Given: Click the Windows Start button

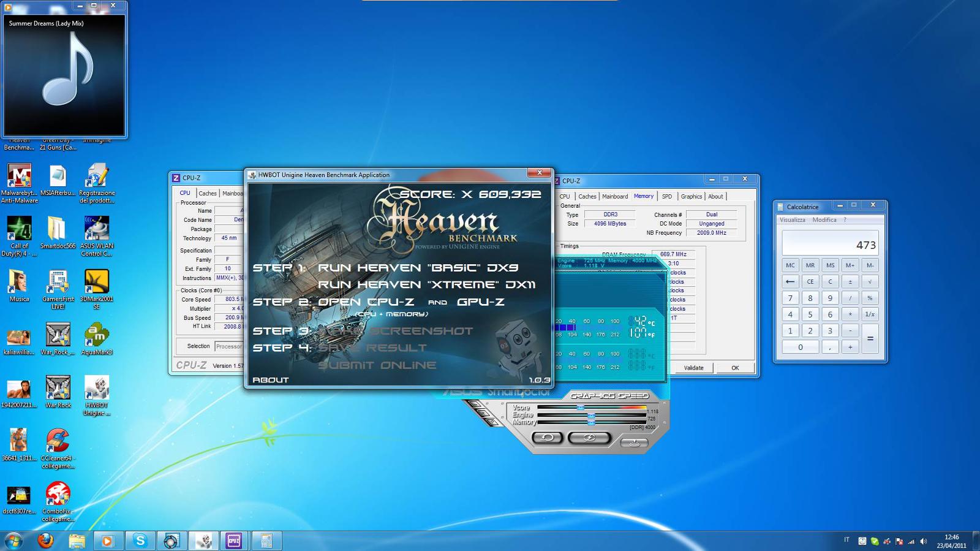Looking at the screenshot, I should [x=13, y=541].
